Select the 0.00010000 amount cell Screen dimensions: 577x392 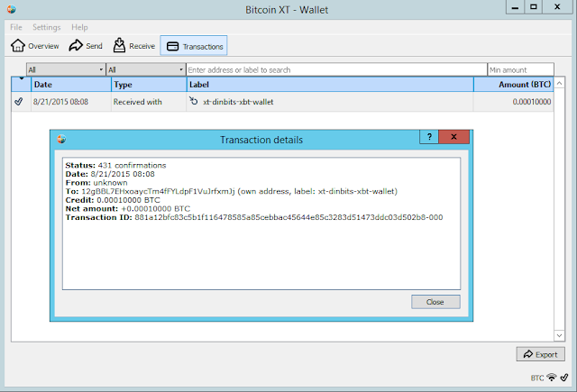(514, 102)
